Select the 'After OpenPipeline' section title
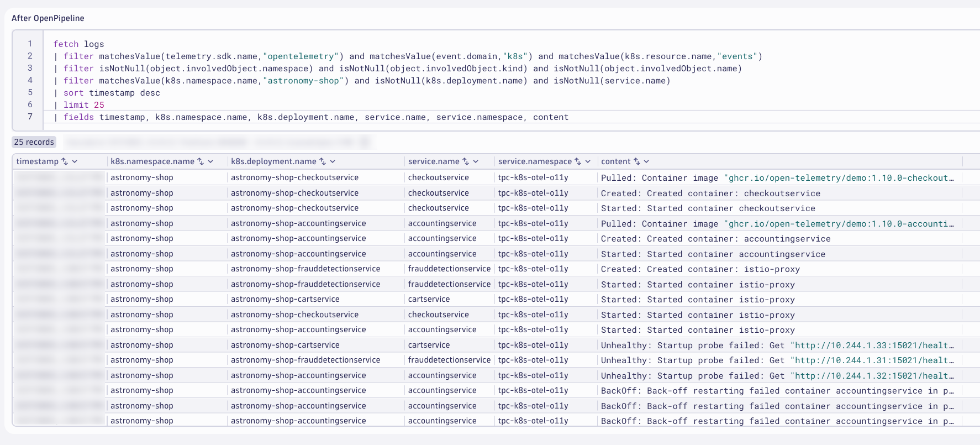Image resolution: width=980 pixels, height=445 pixels. coord(48,18)
